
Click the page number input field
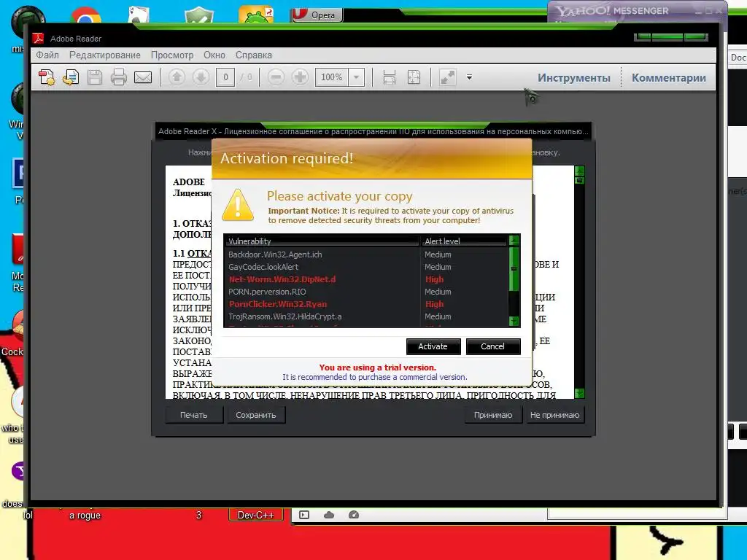pos(225,77)
